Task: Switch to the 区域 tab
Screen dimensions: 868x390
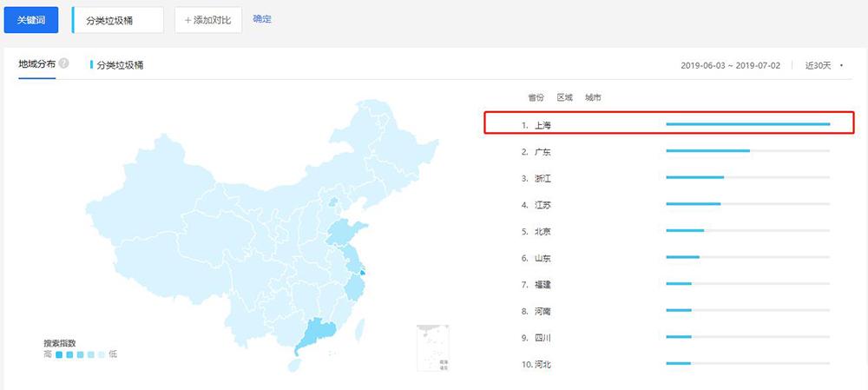Action: pyautogui.click(x=564, y=97)
